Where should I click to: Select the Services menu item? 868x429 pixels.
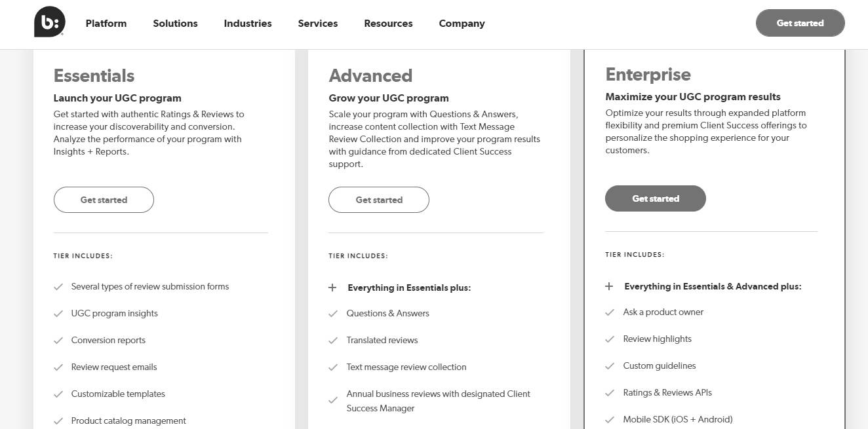[318, 24]
